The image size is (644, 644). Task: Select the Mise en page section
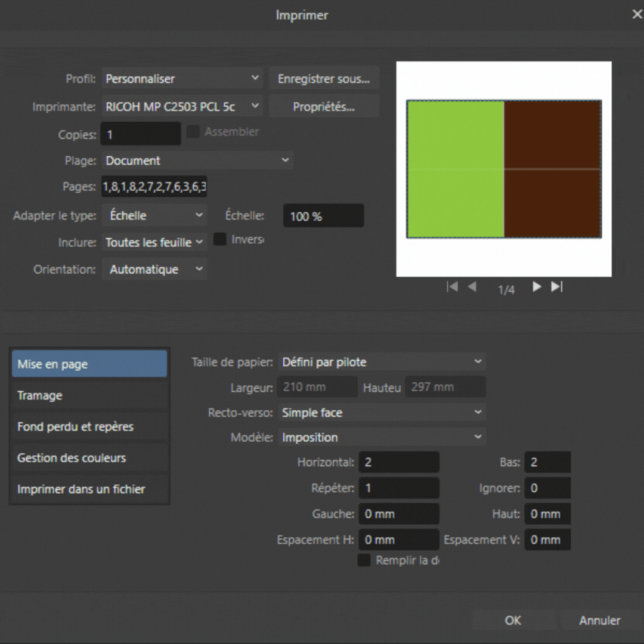pos(89,364)
